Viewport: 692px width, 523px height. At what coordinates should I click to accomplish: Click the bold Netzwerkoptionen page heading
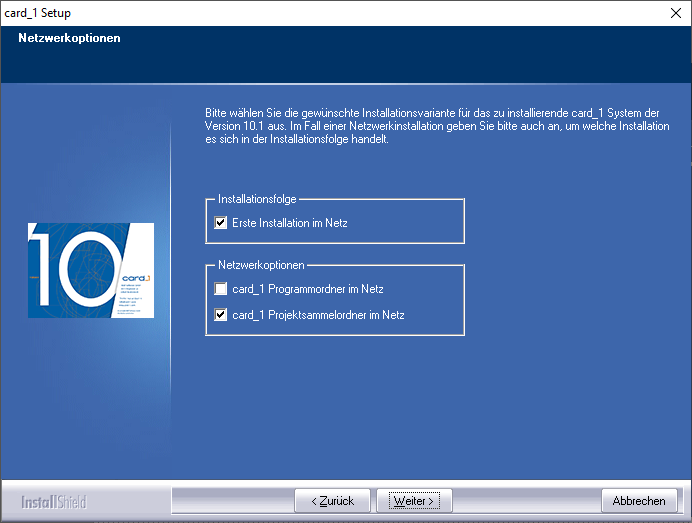69,39
